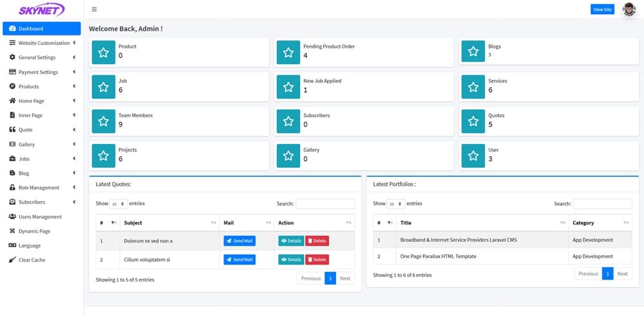Expand the Role Management menu chevron
Screen dimensions: 644x317
[x=74, y=188]
